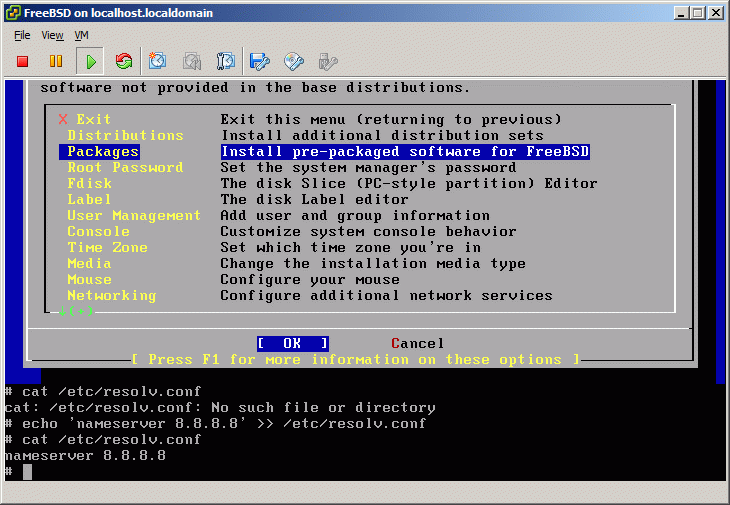Click the green Play (power on) button
This screenshot has height=505, width=730.
pyautogui.click(x=91, y=61)
